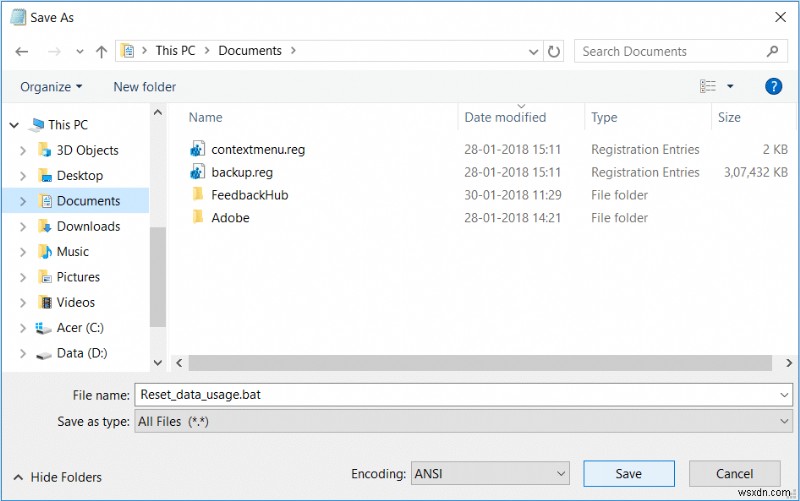
Task: Select the FeedbackHub folder icon
Action: click(198, 194)
